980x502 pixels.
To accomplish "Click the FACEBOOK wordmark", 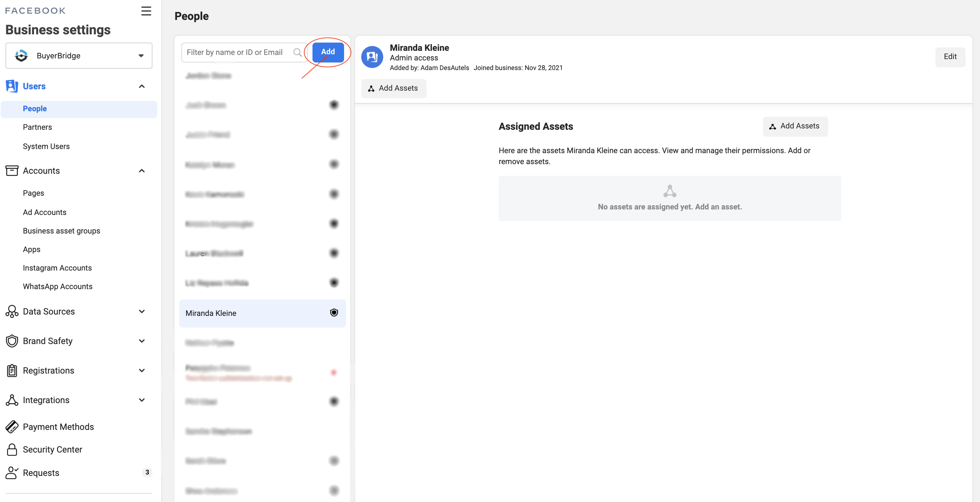I will [35, 11].
